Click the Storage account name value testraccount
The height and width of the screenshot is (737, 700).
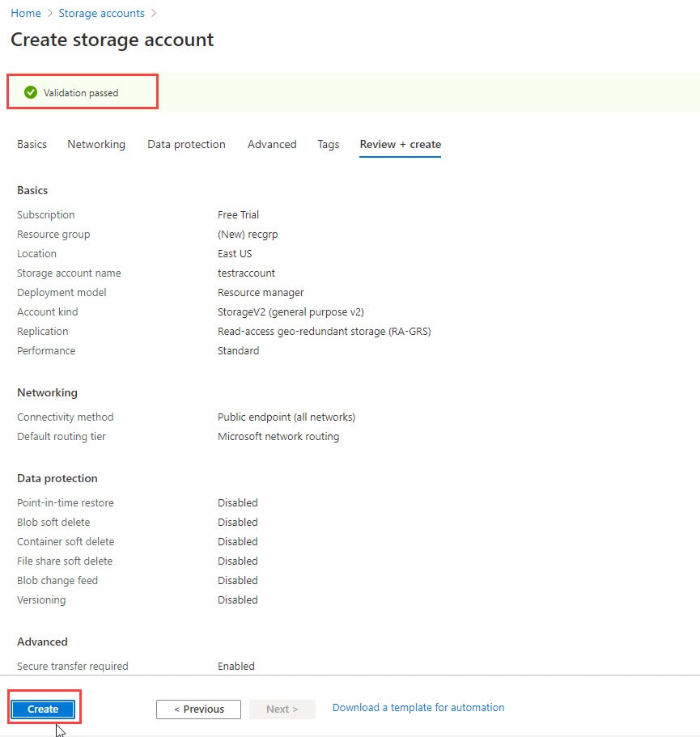(x=245, y=273)
